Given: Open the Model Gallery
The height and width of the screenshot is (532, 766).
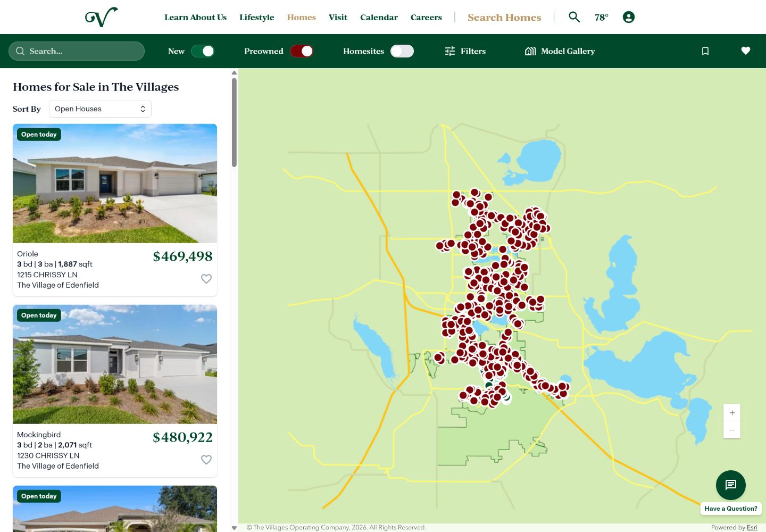Looking at the screenshot, I should [560, 51].
